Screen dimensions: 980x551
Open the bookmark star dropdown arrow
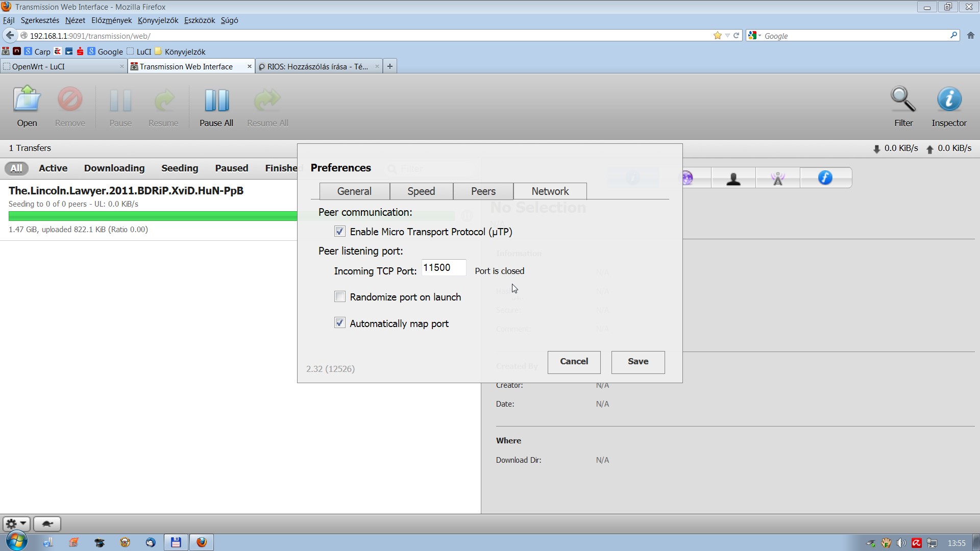pos(727,36)
